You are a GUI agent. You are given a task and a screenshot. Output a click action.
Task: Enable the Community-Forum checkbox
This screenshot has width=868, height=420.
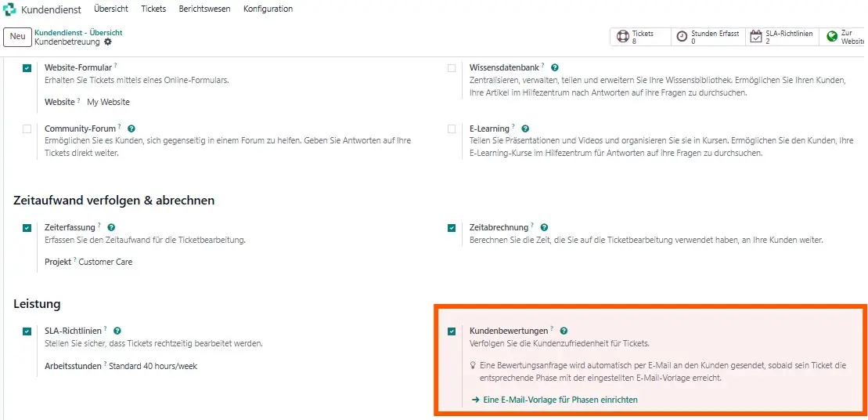[27, 129]
